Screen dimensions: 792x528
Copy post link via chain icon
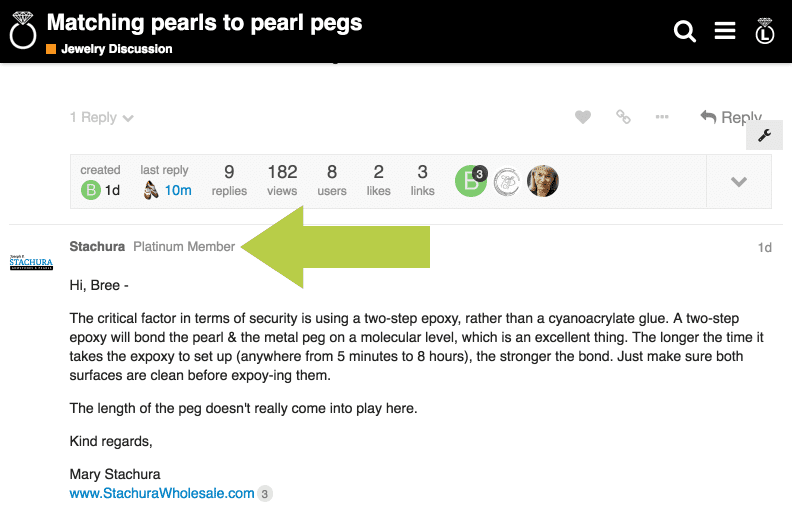[x=623, y=117]
